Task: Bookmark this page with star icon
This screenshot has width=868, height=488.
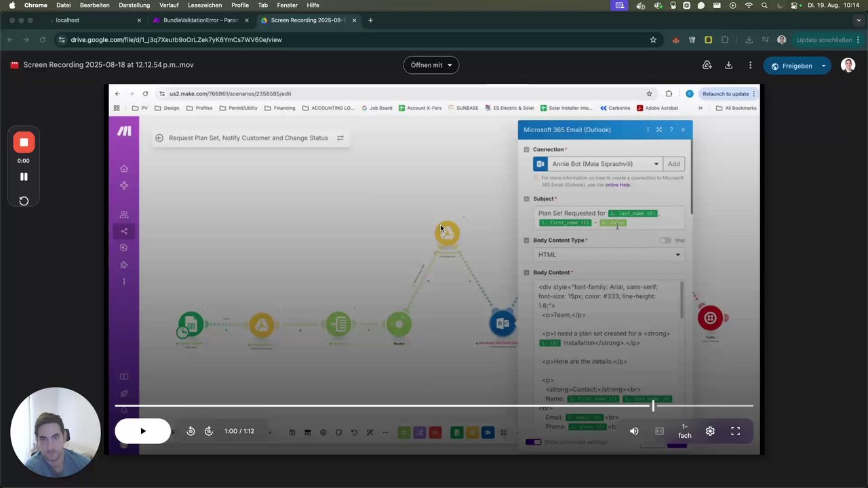Action: pyautogui.click(x=653, y=40)
